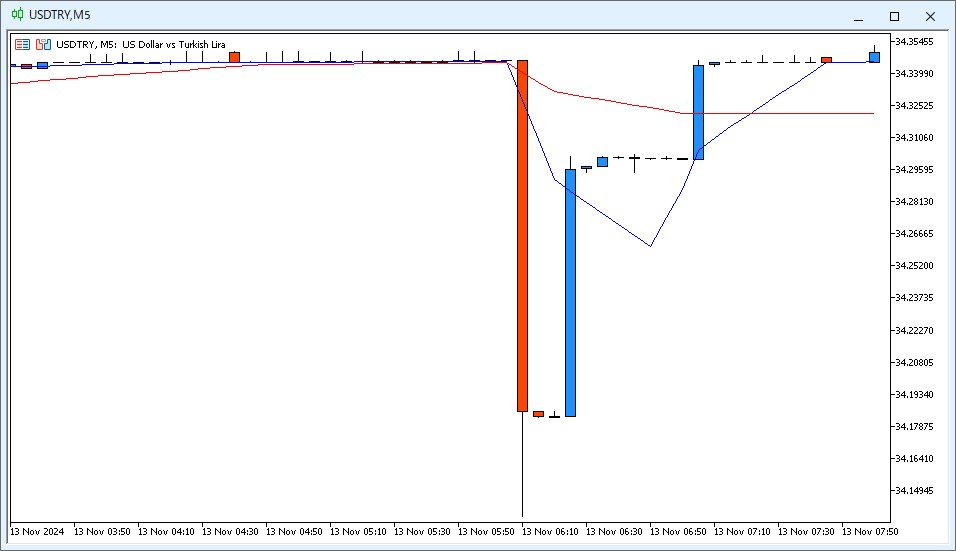This screenshot has width=956, height=551.
Task: Click the 34.35455 price label
Action: coord(914,41)
